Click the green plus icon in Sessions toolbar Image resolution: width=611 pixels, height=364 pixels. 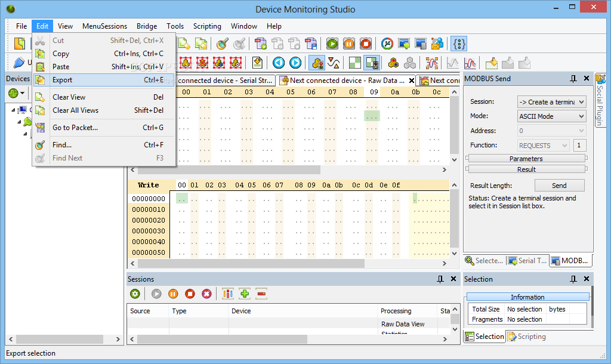tap(245, 294)
